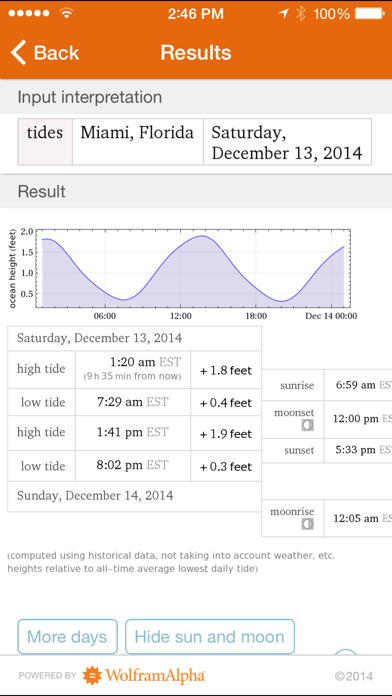The height and width of the screenshot is (696, 392).
Task: Tap the sunrise 6:59 am row
Action: point(327,385)
